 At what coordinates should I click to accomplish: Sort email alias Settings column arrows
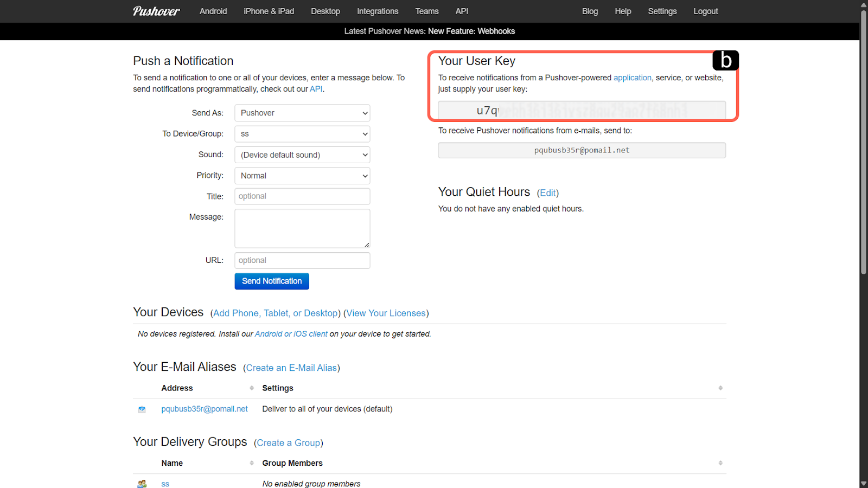point(720,388)
